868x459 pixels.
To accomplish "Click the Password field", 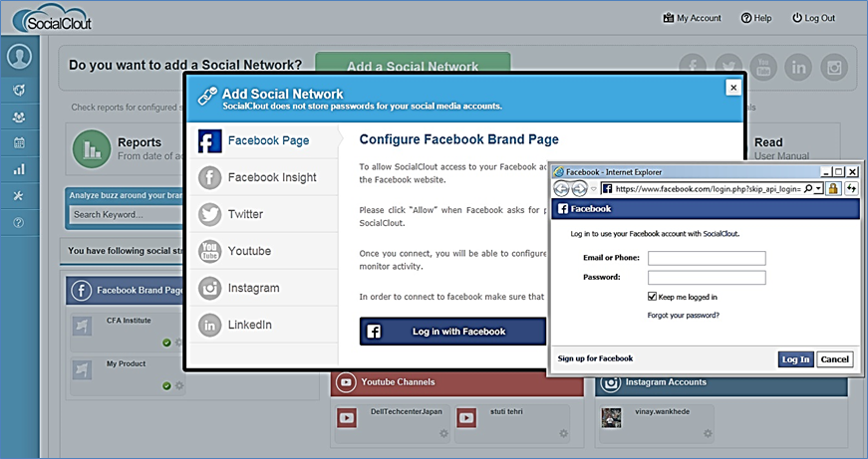I will pos(707,277).
